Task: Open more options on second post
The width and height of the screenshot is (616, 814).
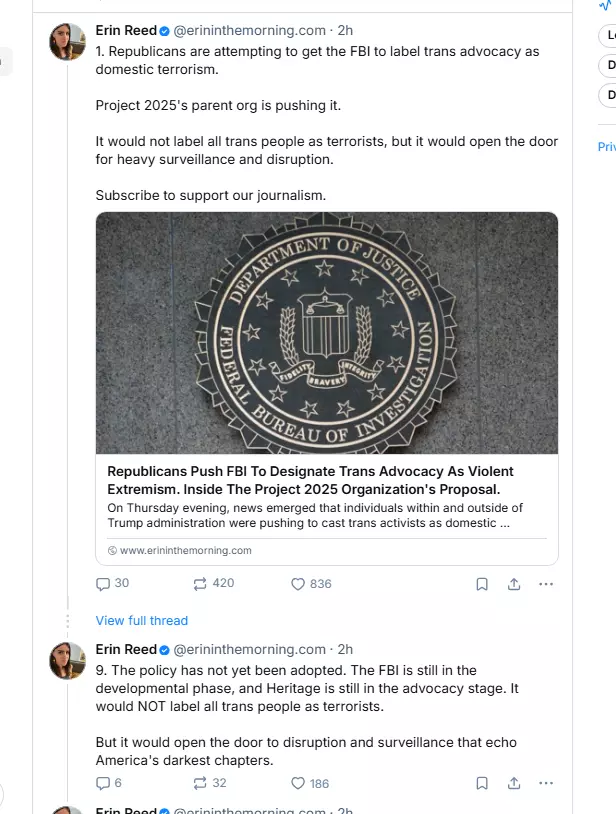Action: [x=546, y=783]
